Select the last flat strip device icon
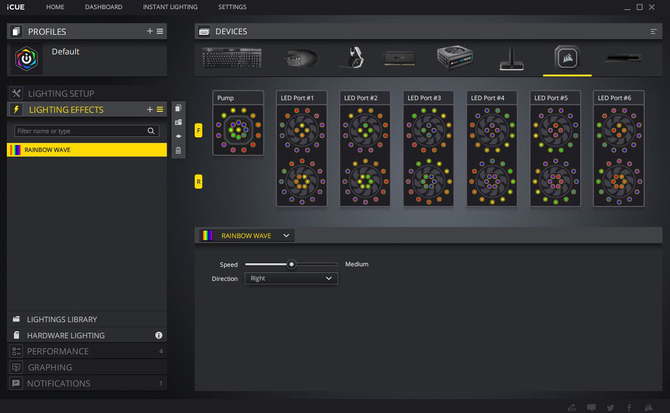Viewport: 670px width, 413px height. (623, 58)
